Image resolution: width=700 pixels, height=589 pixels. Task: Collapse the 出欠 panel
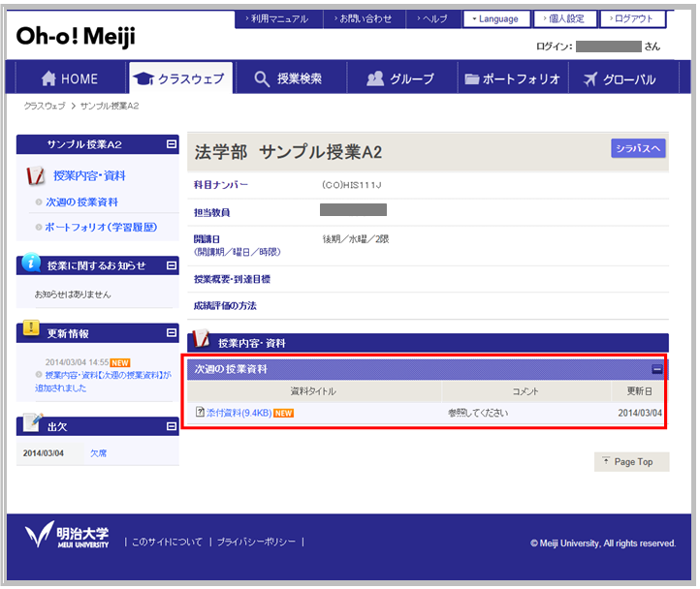(x=172, y=426)
